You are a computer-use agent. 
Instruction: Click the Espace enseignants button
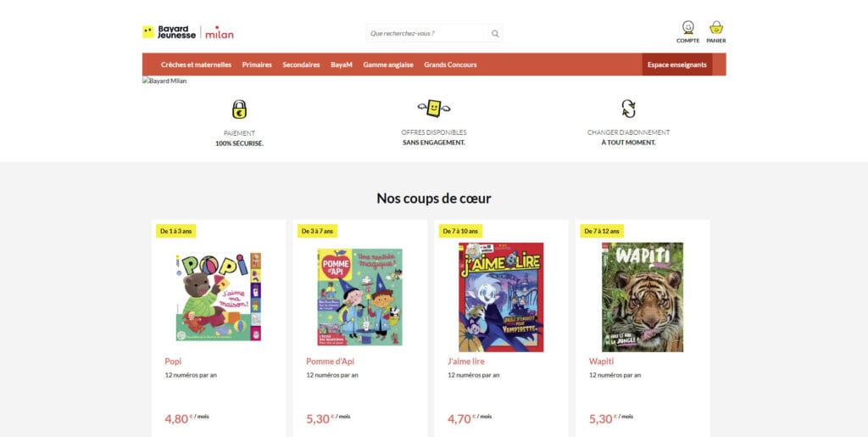677,64
